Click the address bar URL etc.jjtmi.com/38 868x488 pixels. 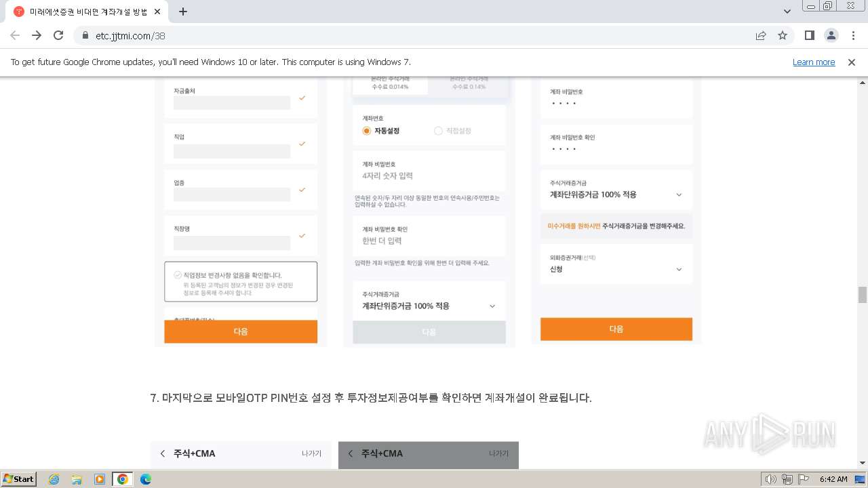point(130,36)
